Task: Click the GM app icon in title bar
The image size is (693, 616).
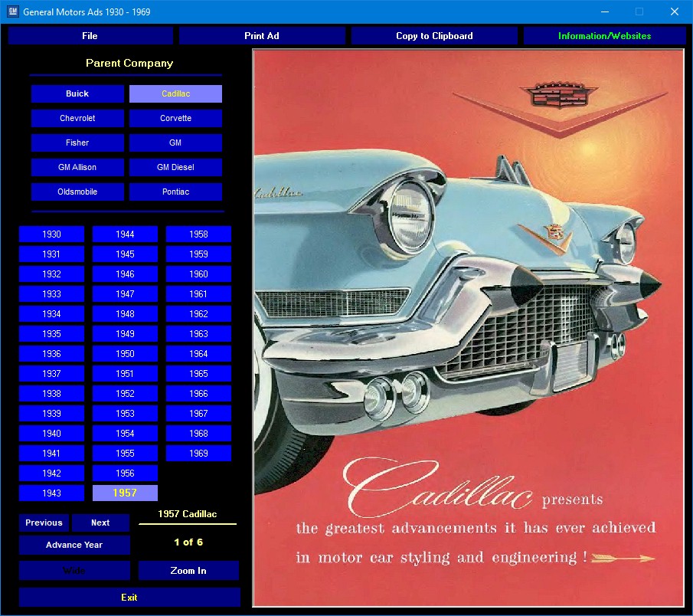Action: point(13,11)
